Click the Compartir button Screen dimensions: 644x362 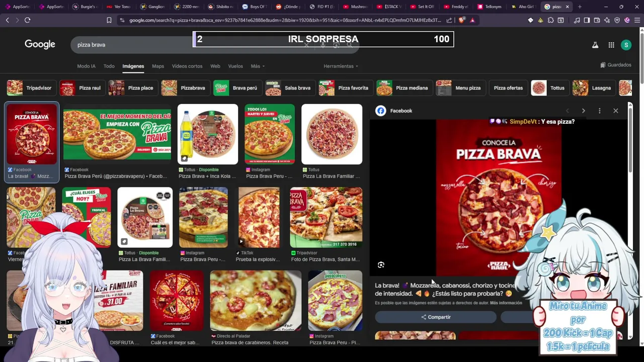pos(436,317)
